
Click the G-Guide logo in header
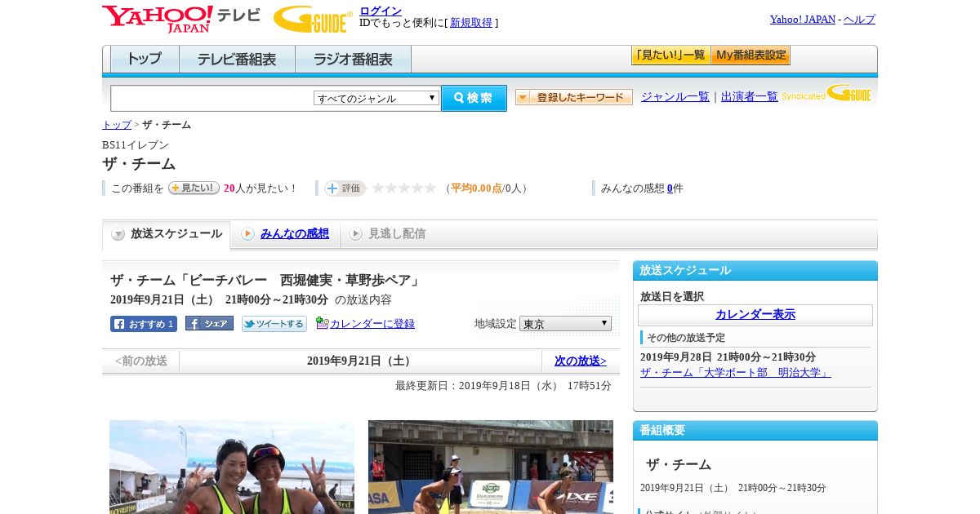point(312,19)
